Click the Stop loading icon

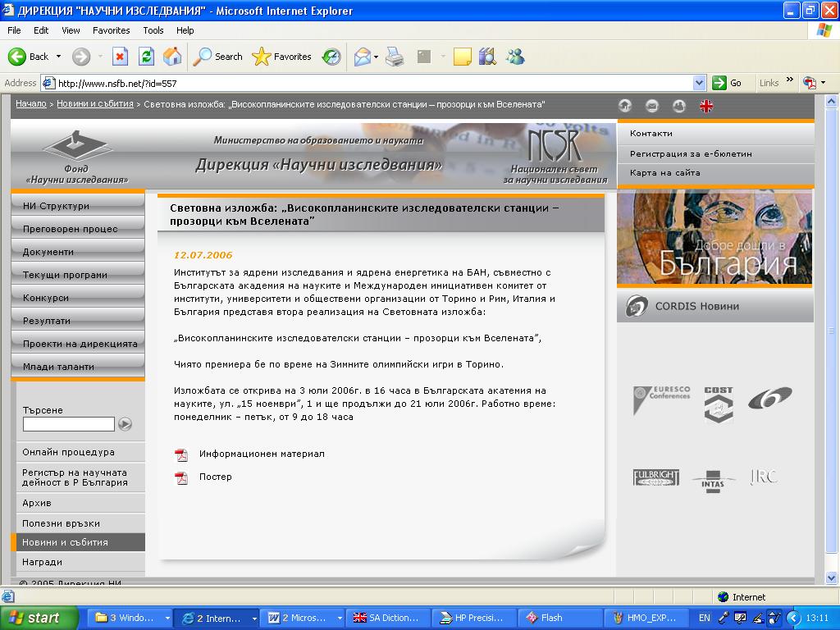tap(120, 57)
